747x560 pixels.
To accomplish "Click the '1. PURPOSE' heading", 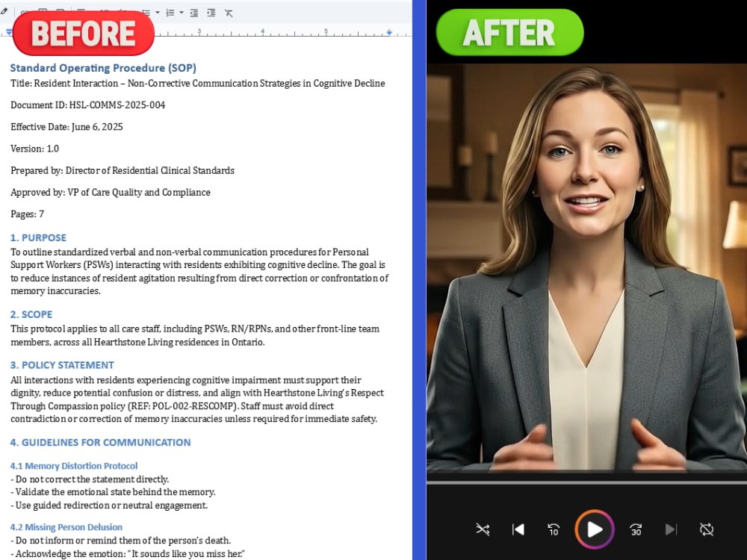I will point(38,237).
